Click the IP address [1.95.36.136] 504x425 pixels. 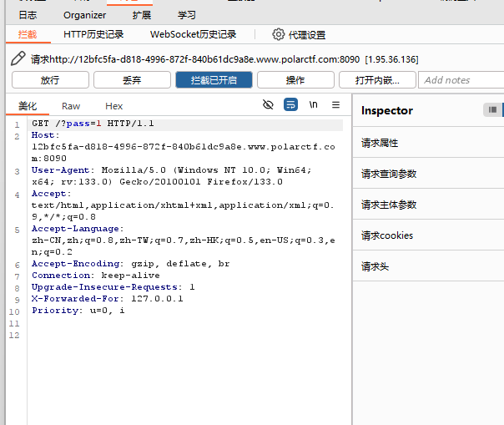392,59
